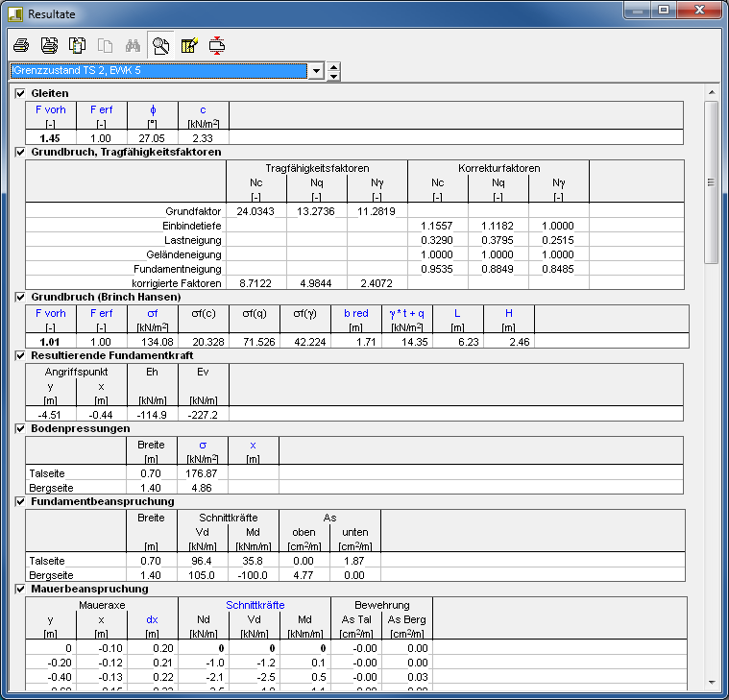Click the up arrow of the Grenzzustand spinner
This screenshot has width=729, height=700.
pyautogui.click(x=333, y=66)
